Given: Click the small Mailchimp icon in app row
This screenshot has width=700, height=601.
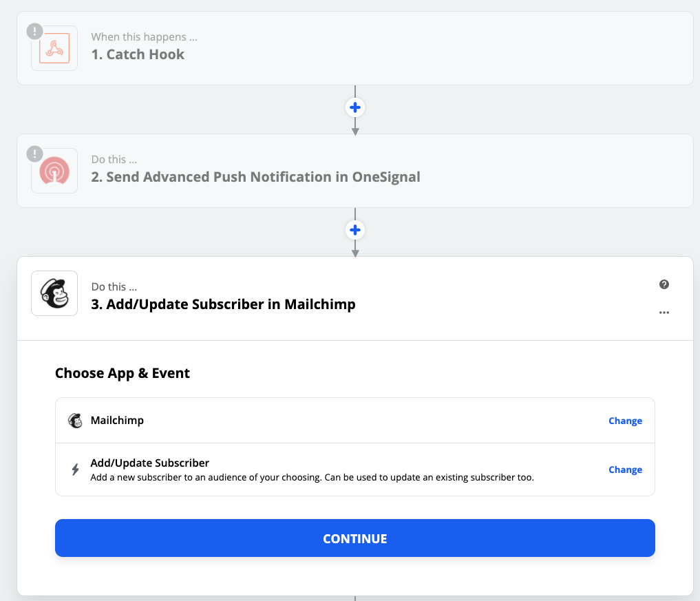Looking at the screenshot, I should [75, 421].
